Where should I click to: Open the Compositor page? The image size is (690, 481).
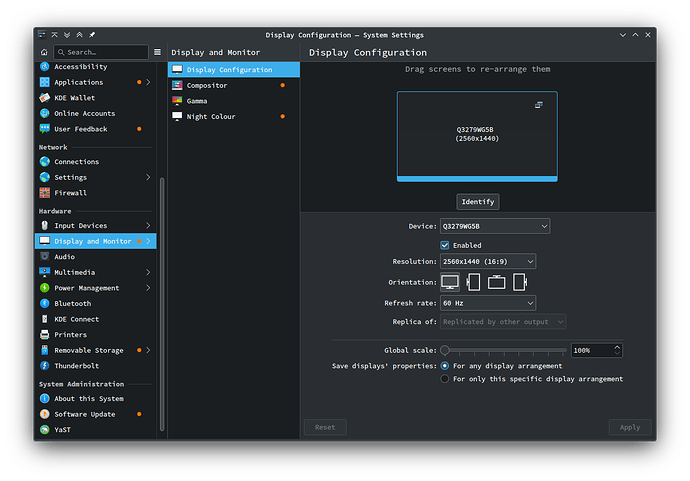234,85
